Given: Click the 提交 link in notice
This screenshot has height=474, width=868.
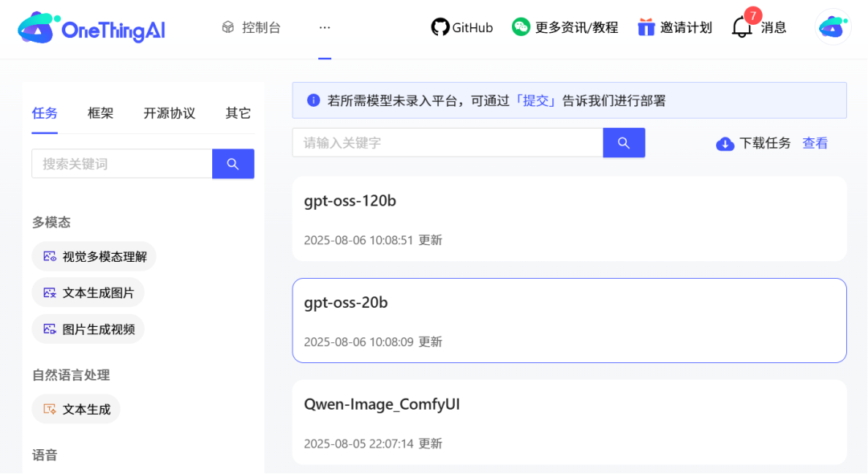Looking at the screenshot, I should [x=536, y=100].
